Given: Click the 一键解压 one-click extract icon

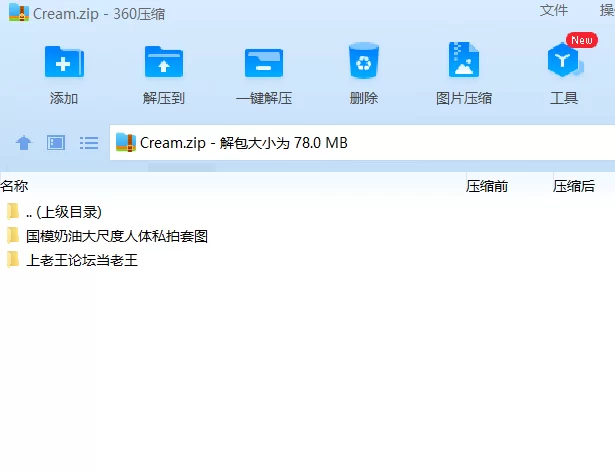Looking at the screenshot, I should pyautogui.click(x=264, y=63).
